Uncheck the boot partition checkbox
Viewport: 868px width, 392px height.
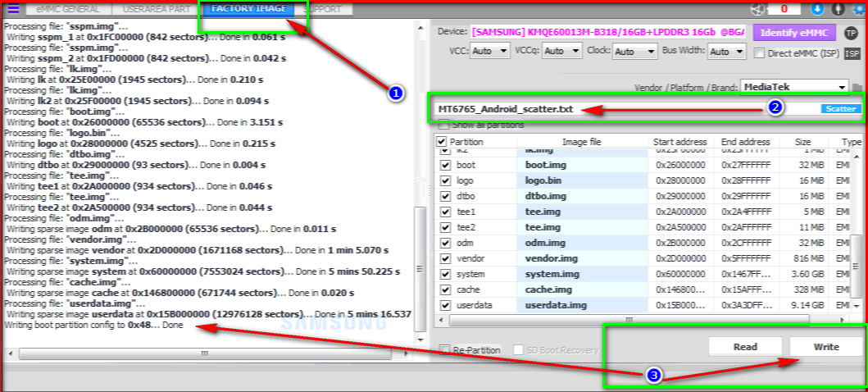445,165
